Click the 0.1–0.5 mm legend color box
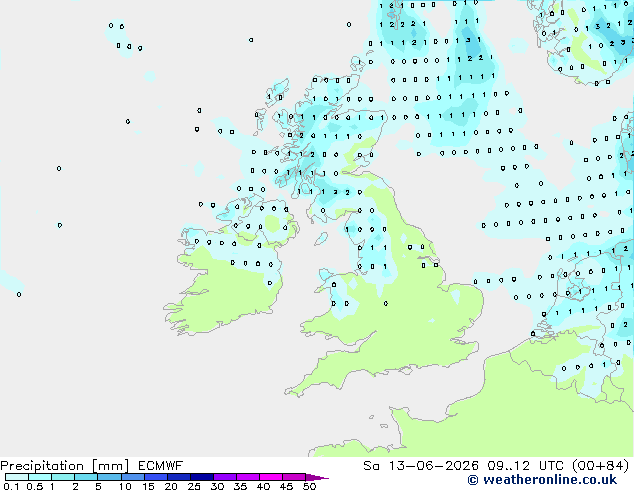Screen dimensions: 634x490 pos(17,477)
